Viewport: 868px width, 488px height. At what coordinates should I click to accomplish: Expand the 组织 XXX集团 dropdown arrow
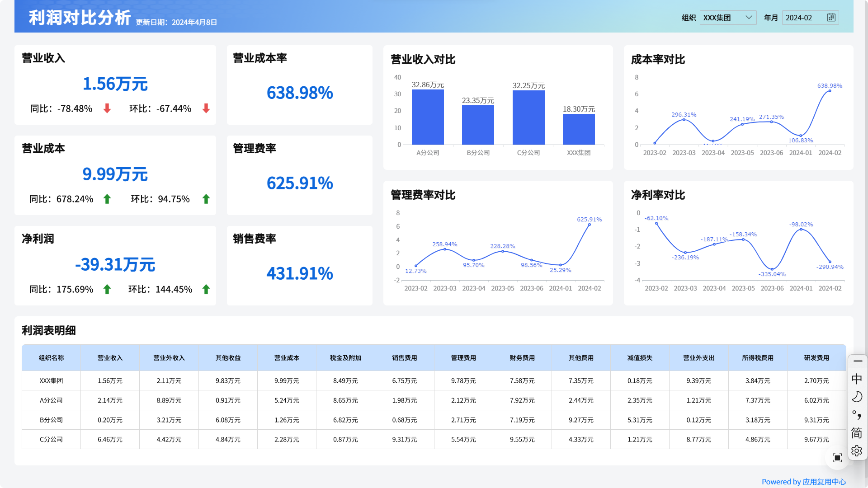749,18
